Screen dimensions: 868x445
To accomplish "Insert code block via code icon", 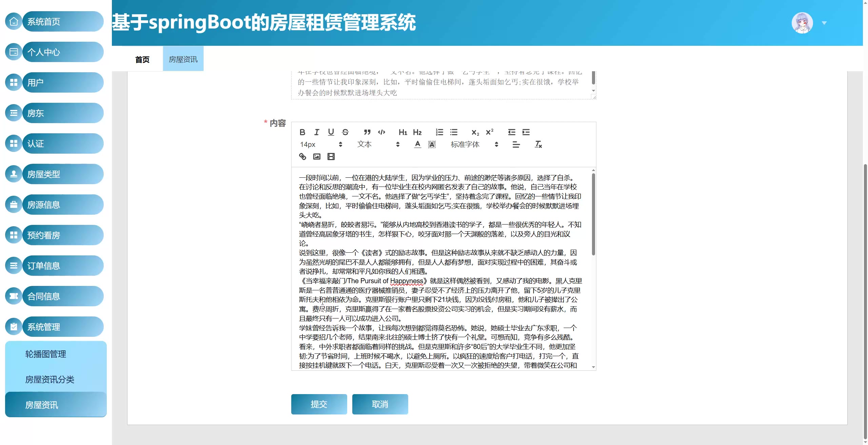I will click(381, 132).
